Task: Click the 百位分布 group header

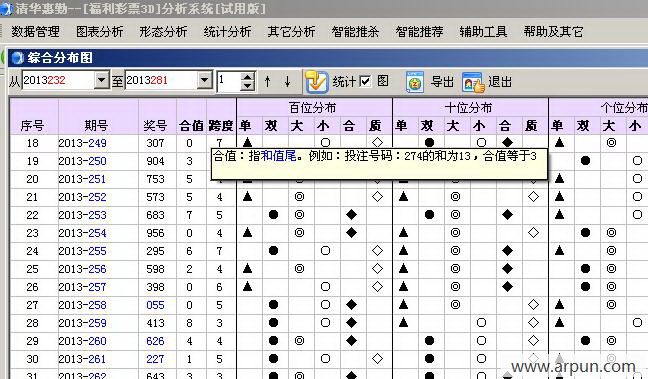Action: coord(312,107)
